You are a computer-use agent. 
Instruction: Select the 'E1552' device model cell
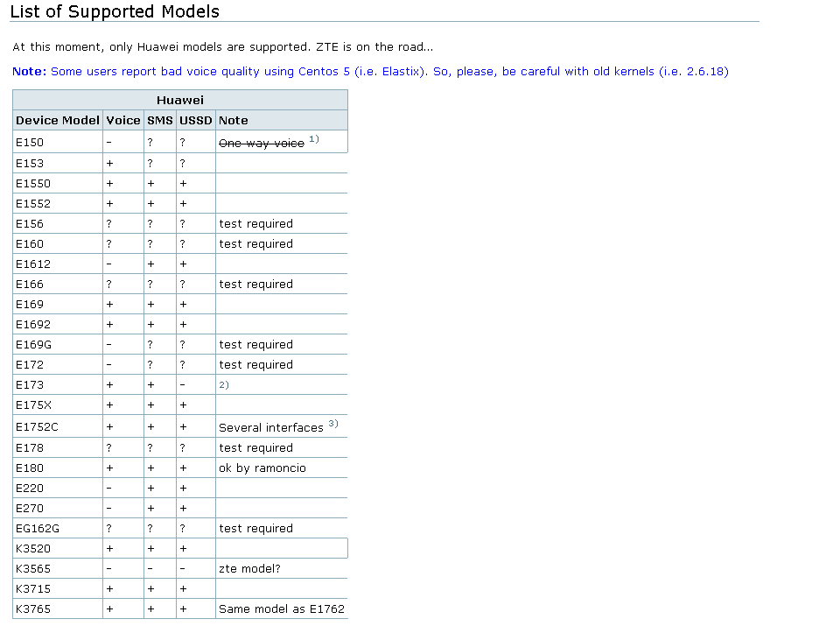click(x=58, y=204)
